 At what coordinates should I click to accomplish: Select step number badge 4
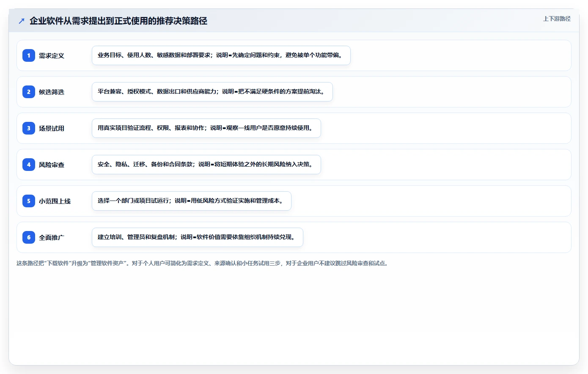click(29, 165)
